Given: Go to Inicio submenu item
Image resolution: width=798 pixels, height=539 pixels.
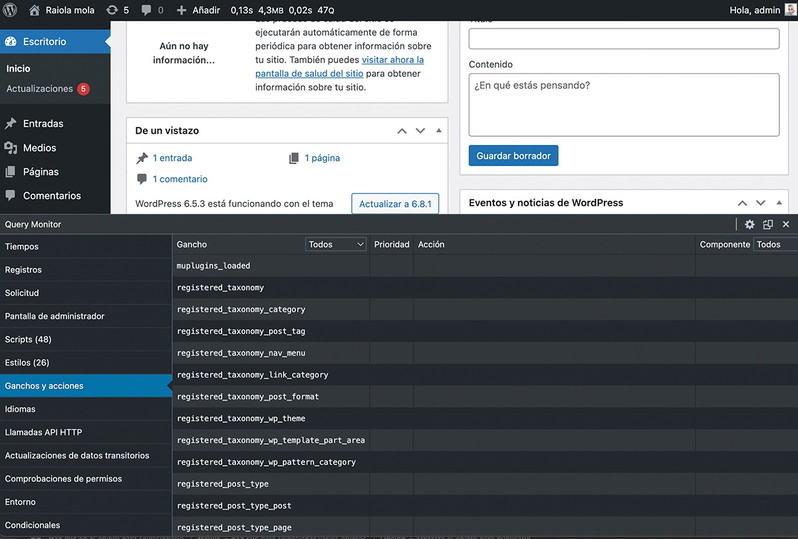Looking at the screenshot, I should pyautogui.click(x=18, y=69).
